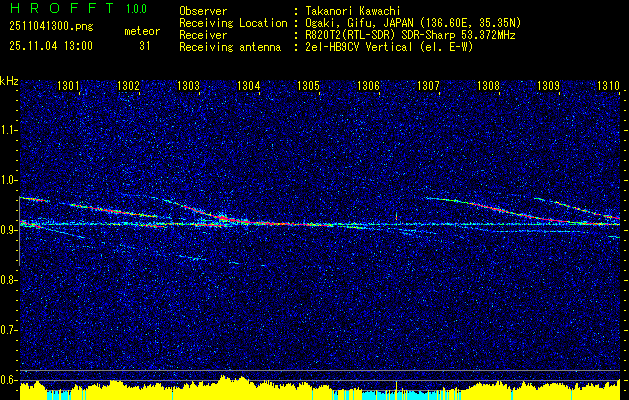The height and width of the screenshot is (400, 629).
Task: Click the meteor count 31
Action: click(x=145, y=46)
